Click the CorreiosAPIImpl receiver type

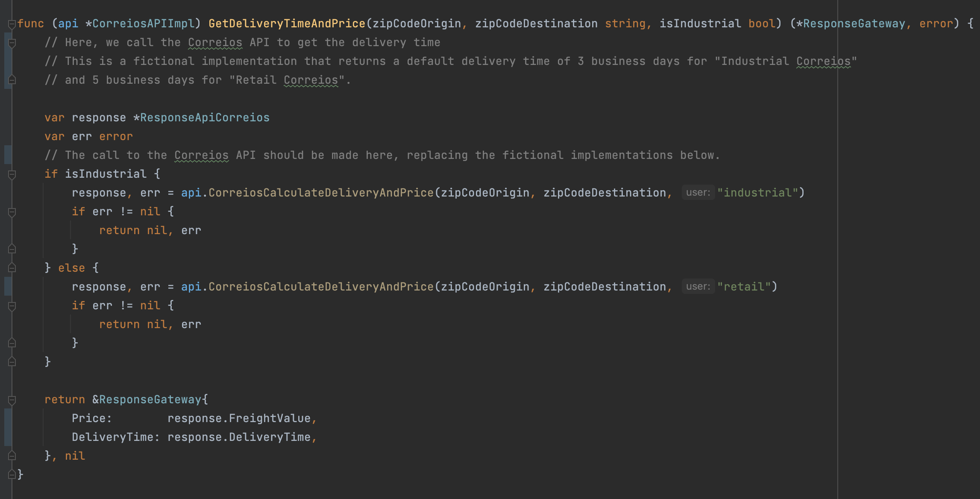(143, 23)
